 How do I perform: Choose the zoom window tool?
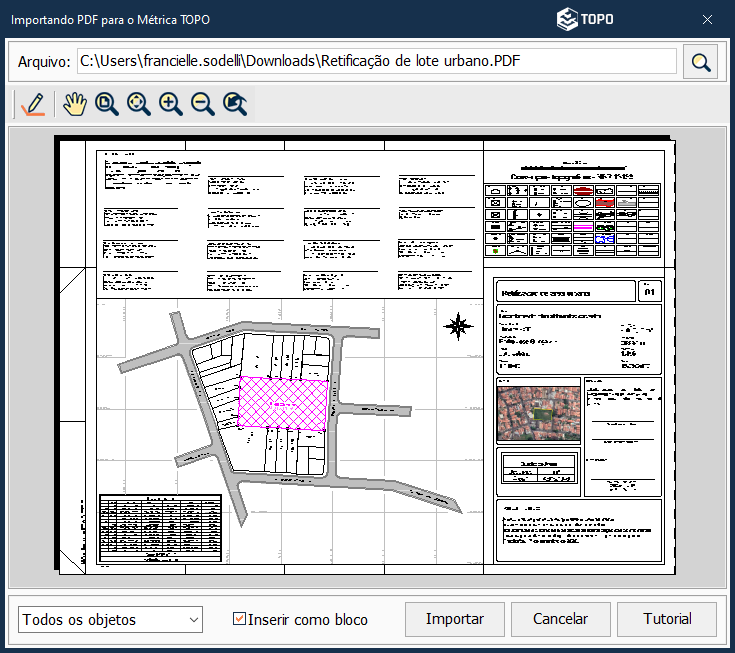[107, 104]
